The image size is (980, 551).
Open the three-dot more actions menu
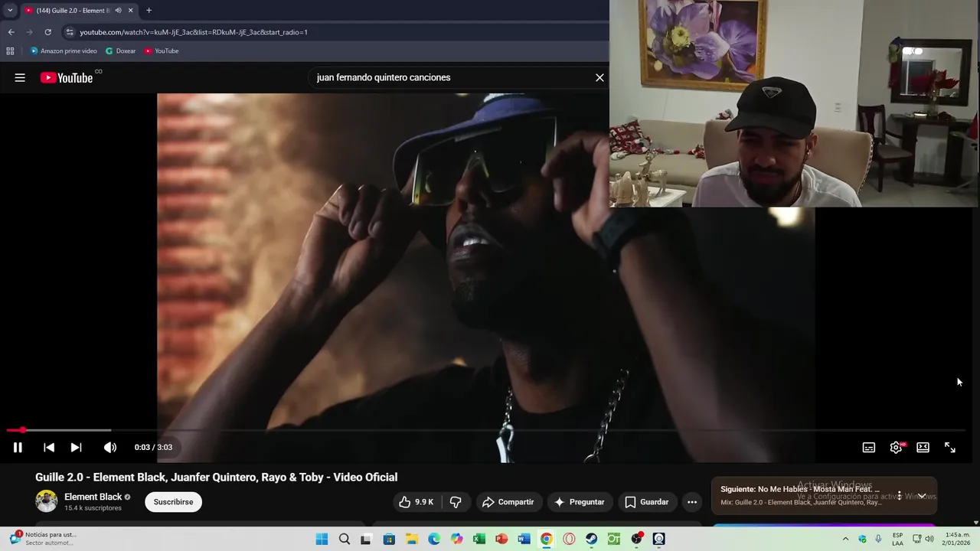(692, 502)
